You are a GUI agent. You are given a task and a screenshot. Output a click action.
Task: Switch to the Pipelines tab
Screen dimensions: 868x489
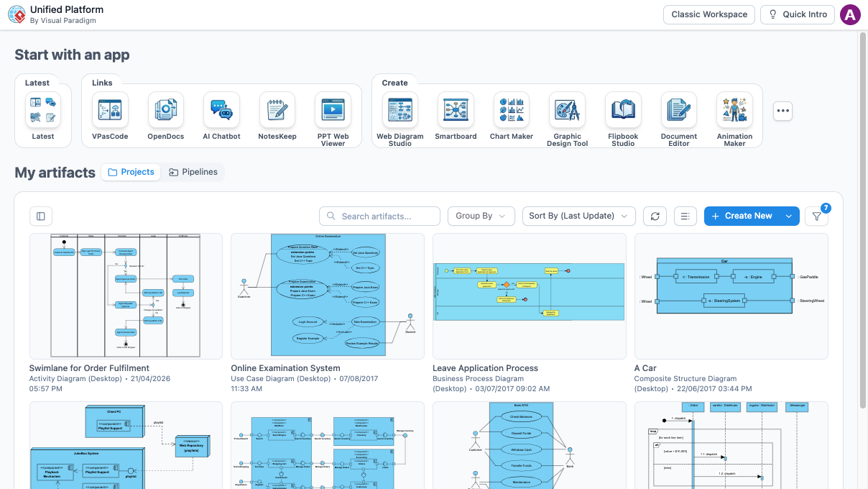pos(193,172)
